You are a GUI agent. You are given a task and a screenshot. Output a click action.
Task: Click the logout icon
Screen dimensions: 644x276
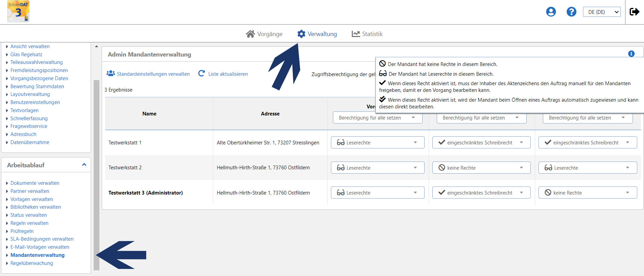(635, 12)
